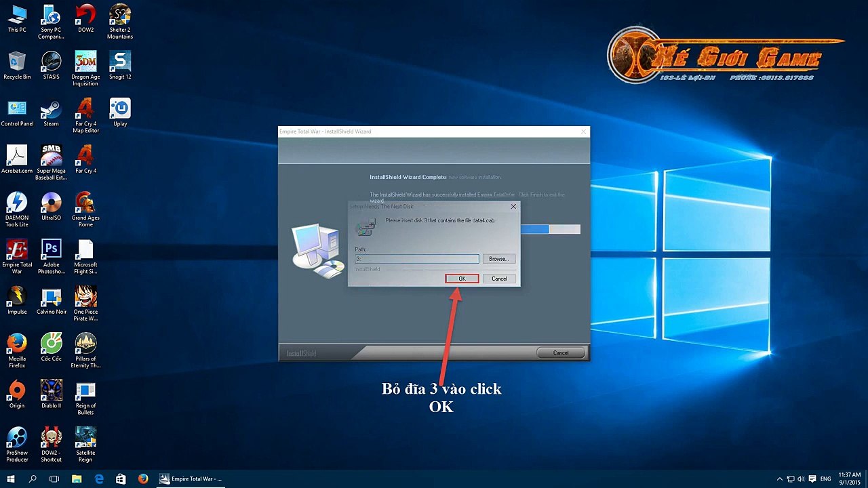Select the DOW2 icon next to Sony PC Companion

85,20
